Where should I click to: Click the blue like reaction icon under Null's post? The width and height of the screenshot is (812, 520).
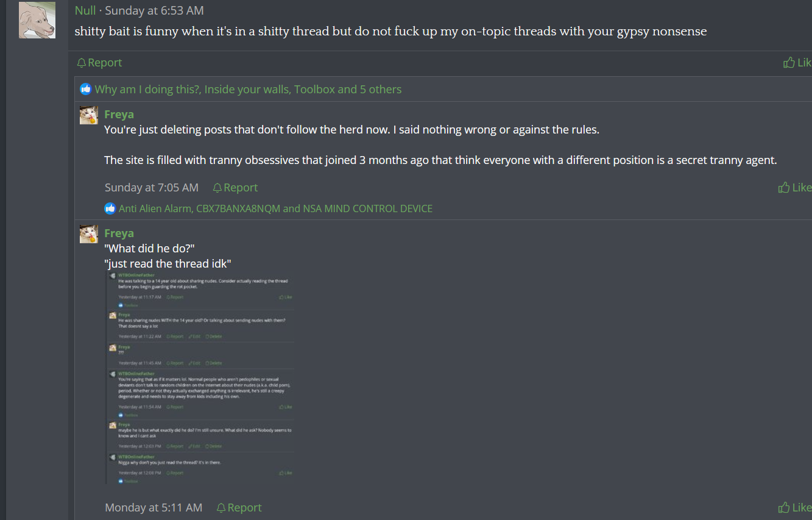[86, 89]
